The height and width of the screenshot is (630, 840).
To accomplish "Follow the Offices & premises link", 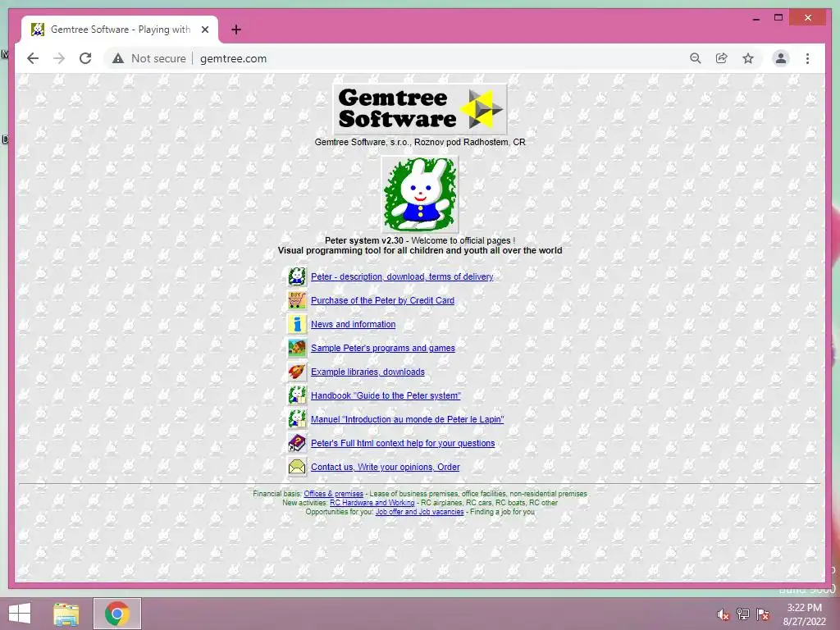I will 333,493.
